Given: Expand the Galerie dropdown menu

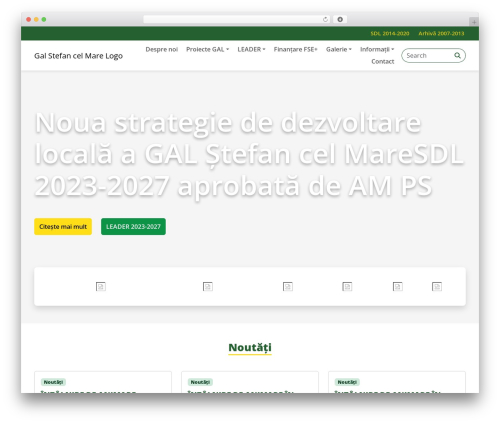Looking at the screenshot, I should [x=339, y=49].
